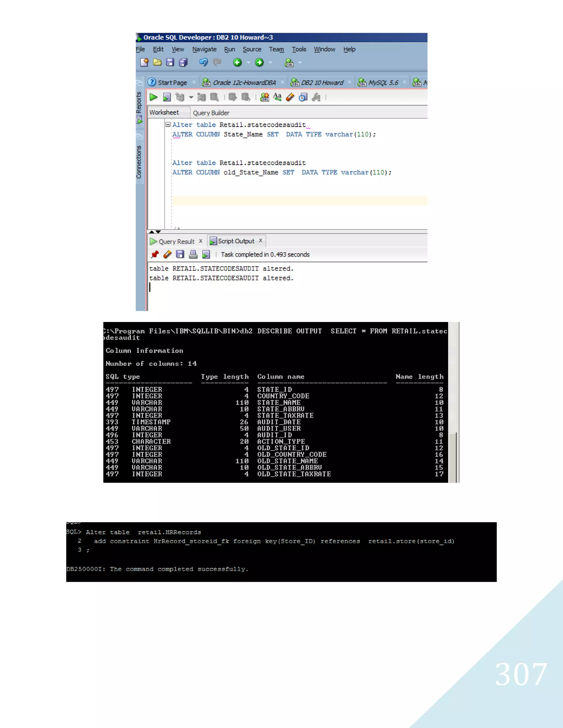
Task: Click the run script icon in output toolbar
Action: 206,254
